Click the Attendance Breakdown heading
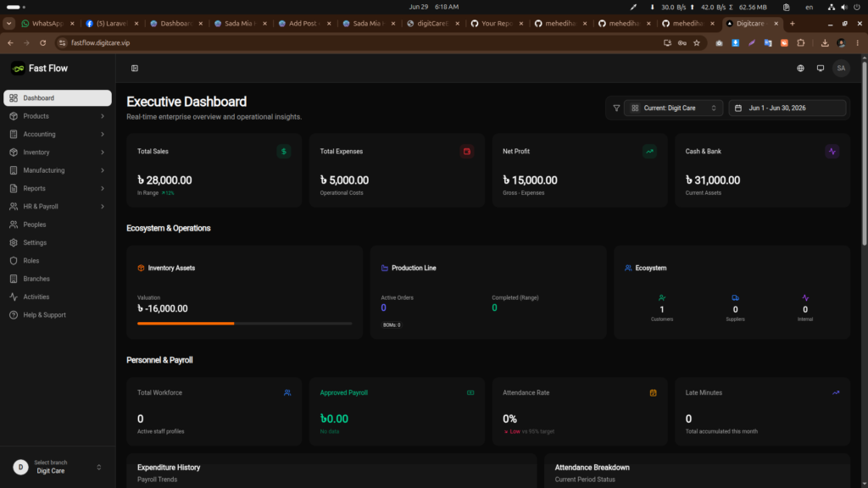This screenshot has width=868, height=488. click(x=592, y=468)
